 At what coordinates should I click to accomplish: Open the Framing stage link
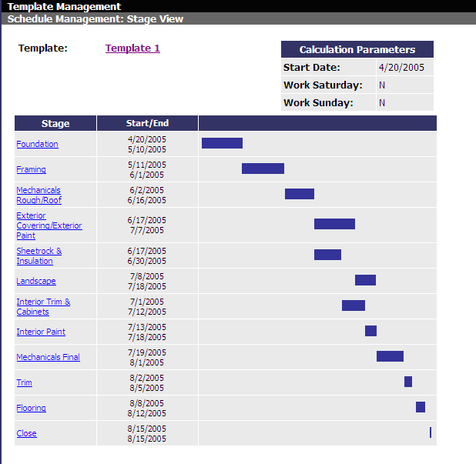point(32,169)
